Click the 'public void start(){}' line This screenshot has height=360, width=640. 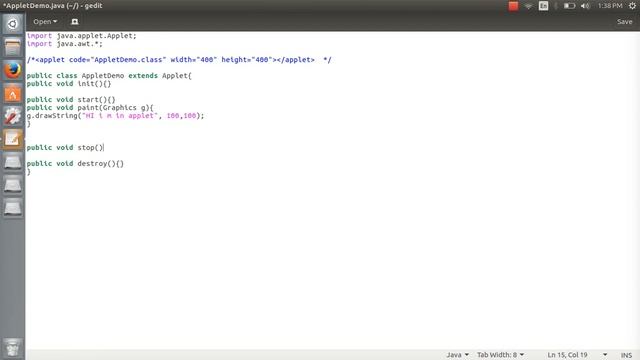(x=71, y=100)
